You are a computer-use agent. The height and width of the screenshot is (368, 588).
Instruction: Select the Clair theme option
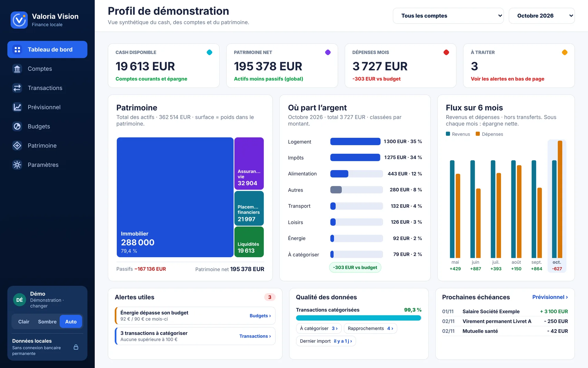(x=24, y=321)
